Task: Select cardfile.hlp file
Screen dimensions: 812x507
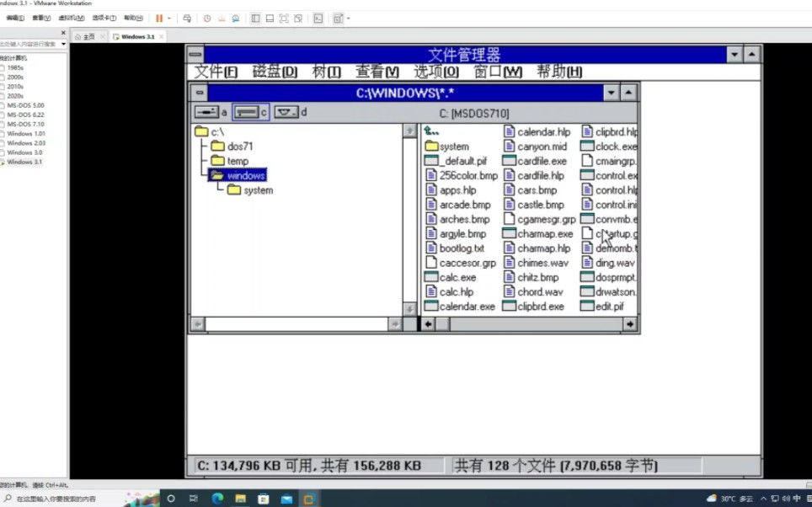Action: tap(534, 175)
